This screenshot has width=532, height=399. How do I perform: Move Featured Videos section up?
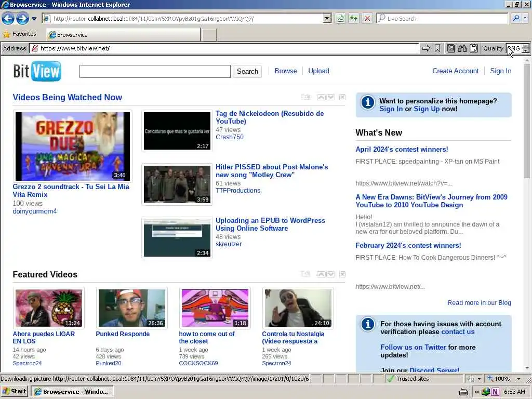pyautogui.click(x=321, y=274)
